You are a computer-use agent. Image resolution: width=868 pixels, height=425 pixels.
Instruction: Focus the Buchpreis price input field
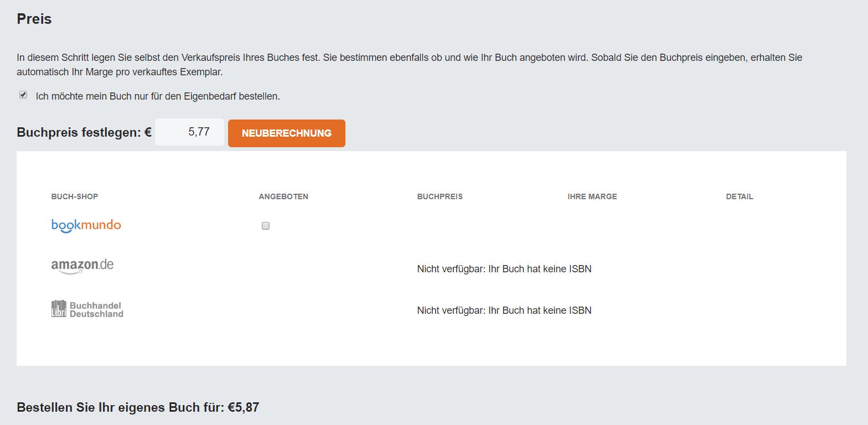[x=189, y=132]
